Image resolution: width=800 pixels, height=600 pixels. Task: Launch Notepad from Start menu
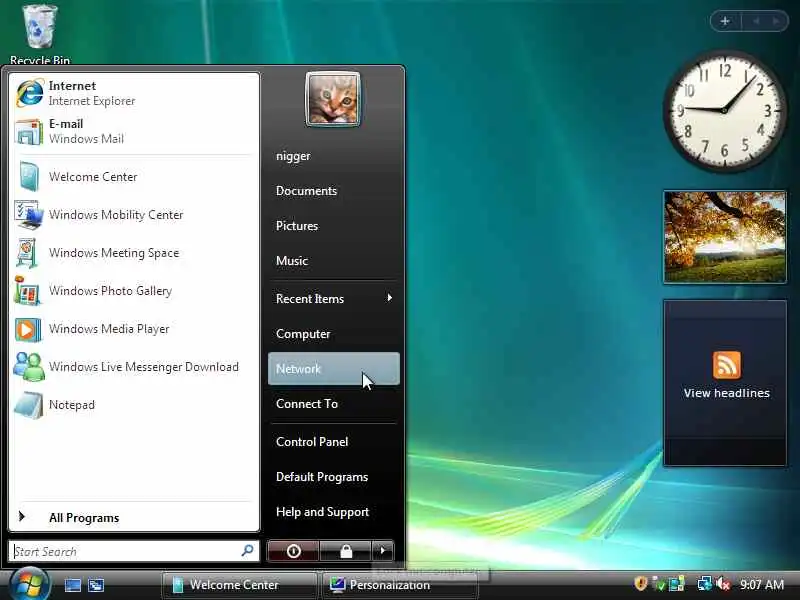tap(134, 405)
